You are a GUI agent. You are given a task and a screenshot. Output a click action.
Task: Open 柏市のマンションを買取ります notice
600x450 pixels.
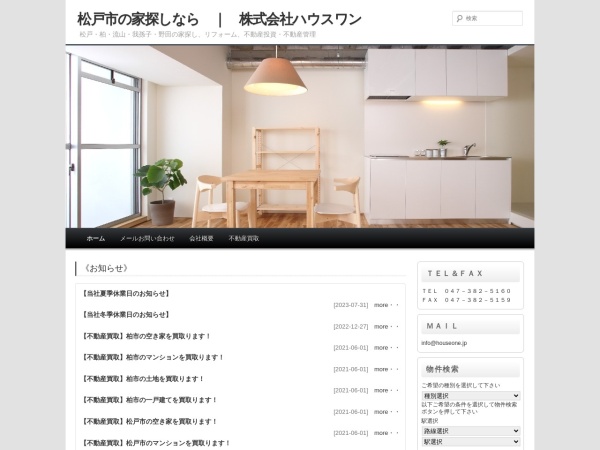(x=153, y=357)
